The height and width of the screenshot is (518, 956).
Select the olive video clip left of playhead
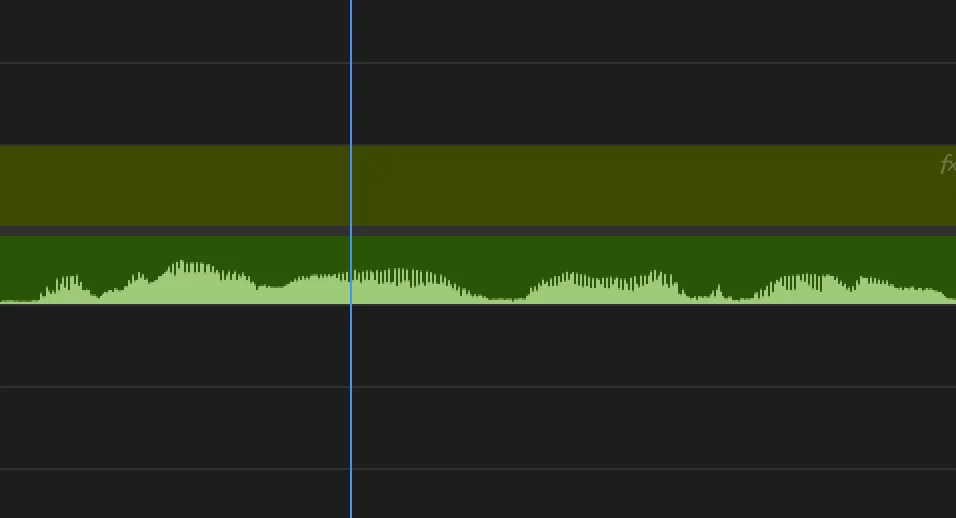(x=175, y=186)
